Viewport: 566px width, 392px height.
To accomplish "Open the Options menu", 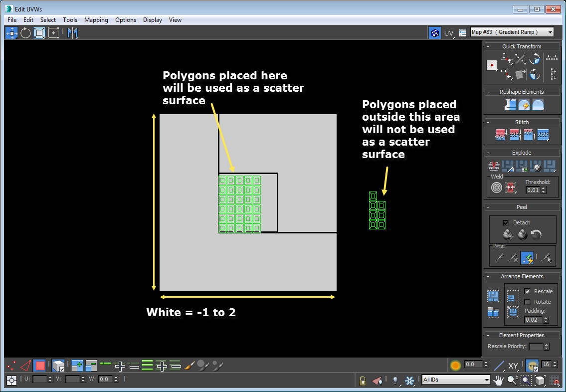I will (x=125, y=20).
